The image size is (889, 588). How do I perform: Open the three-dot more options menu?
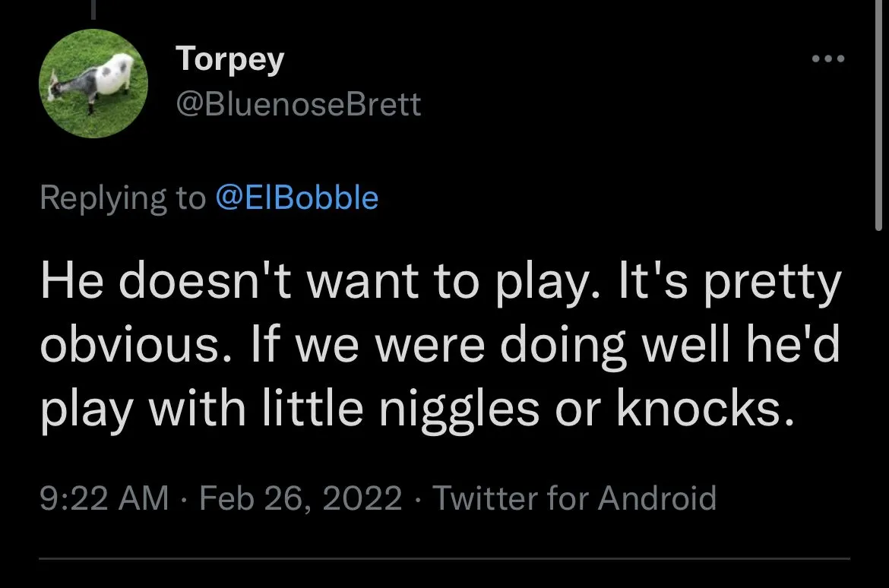point(827,59)
